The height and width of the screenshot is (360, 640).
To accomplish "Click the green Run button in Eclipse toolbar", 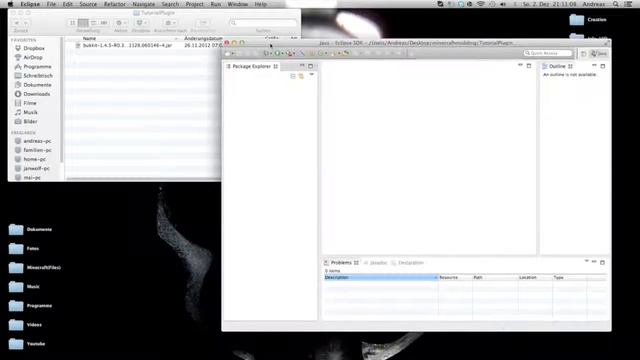I will (278, 53).
